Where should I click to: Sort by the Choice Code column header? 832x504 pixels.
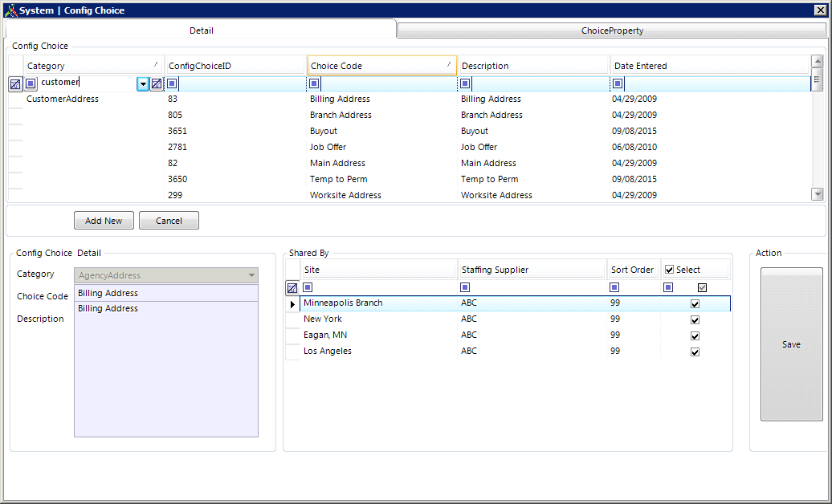coord(382,66)
